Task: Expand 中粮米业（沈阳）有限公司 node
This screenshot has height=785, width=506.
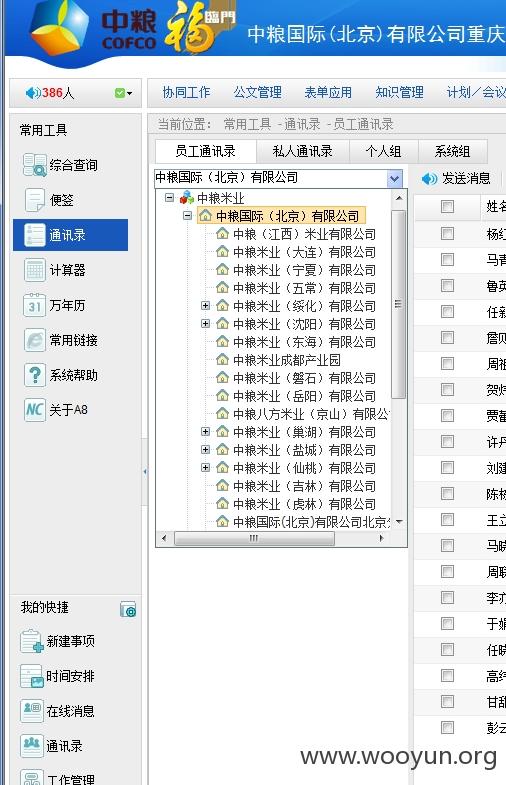Action: [x=205, y=323]
